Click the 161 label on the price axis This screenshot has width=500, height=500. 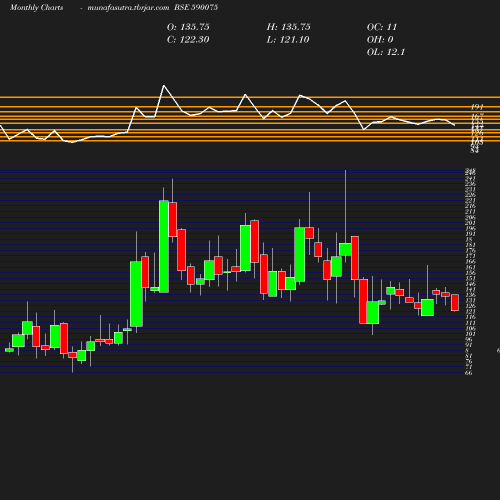click(470, 267)
